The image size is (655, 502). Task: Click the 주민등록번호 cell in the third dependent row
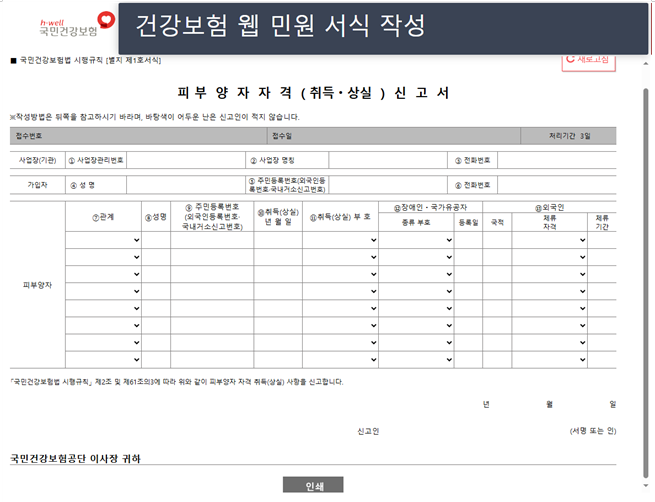(212, 274)
